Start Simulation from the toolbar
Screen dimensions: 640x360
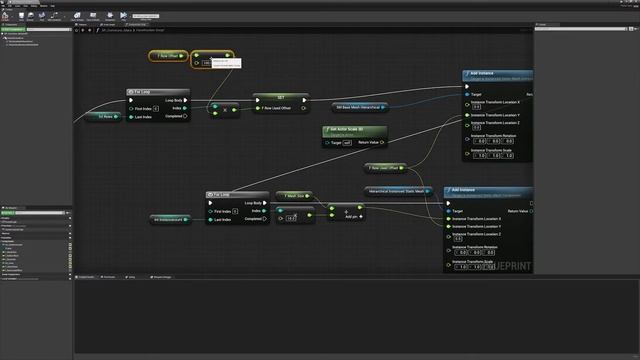[x=110, y=16]
